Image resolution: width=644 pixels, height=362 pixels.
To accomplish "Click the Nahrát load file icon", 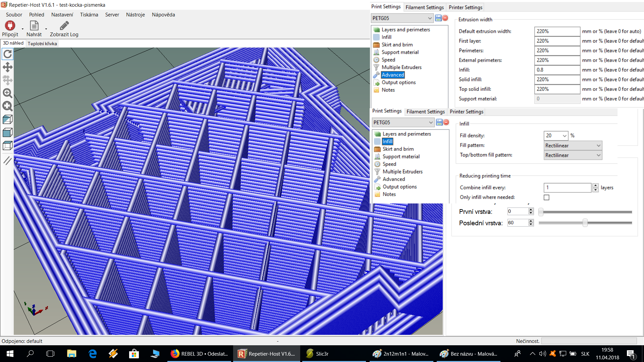I will [x=34, y=25].
